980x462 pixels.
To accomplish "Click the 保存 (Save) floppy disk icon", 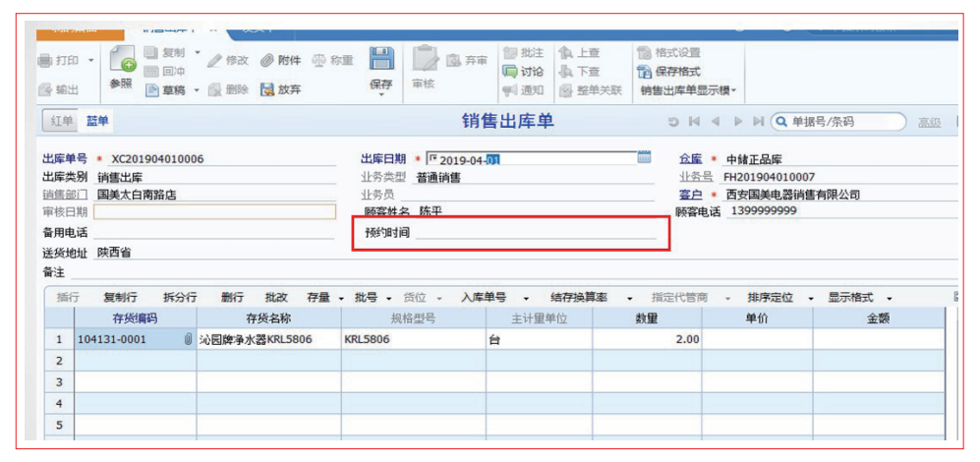I will click(380, 59).
